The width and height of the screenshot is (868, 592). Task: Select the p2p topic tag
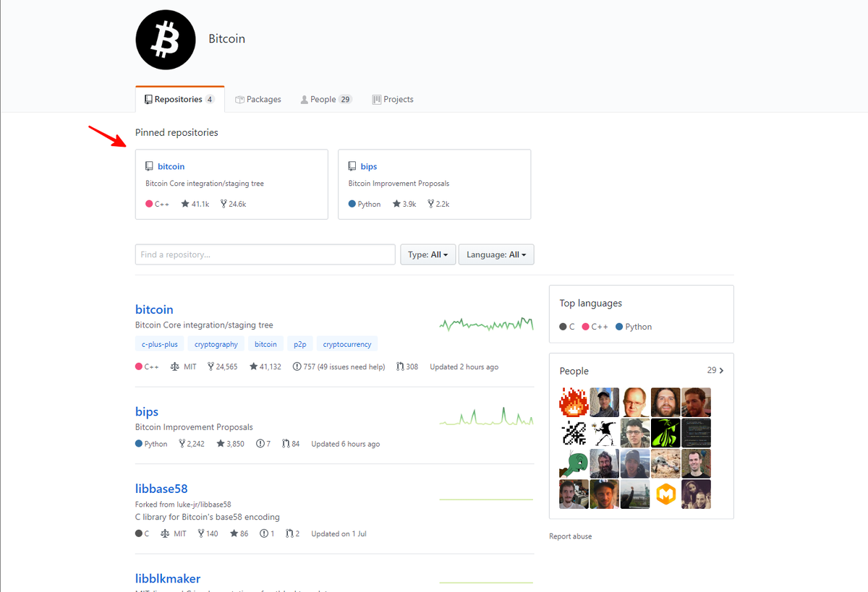click(x=299, y=344)
